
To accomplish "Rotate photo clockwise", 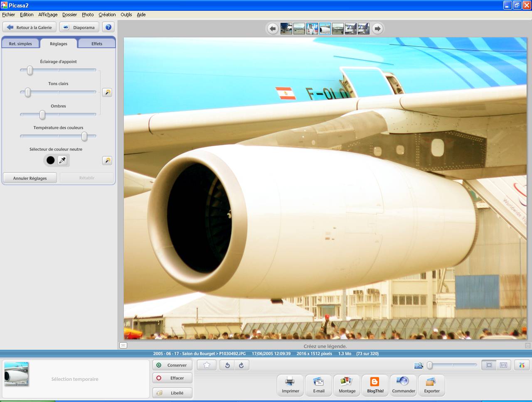I will coord(241,365).
